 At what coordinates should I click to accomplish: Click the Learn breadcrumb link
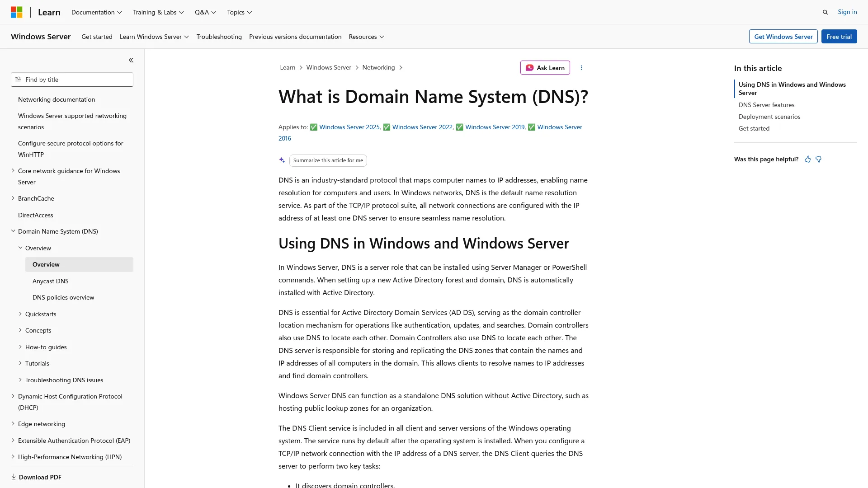(x=288, y=67)
